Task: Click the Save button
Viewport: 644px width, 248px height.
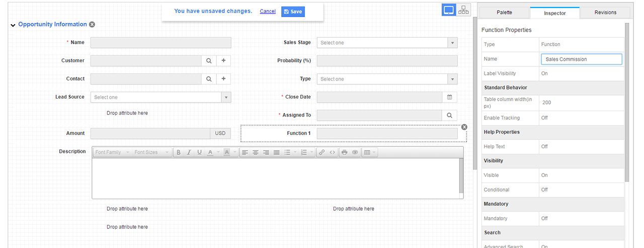Action: pyautogui.click(x=293, y=12)
